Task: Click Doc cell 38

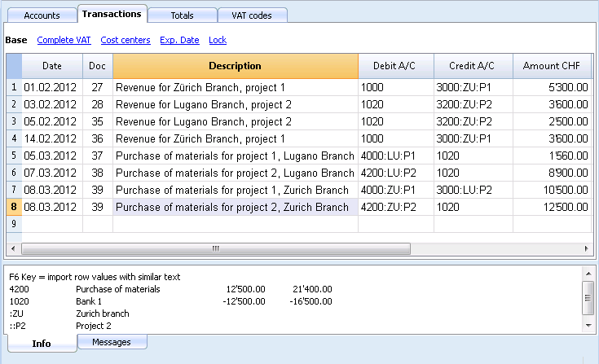Action: coord(98,173)
